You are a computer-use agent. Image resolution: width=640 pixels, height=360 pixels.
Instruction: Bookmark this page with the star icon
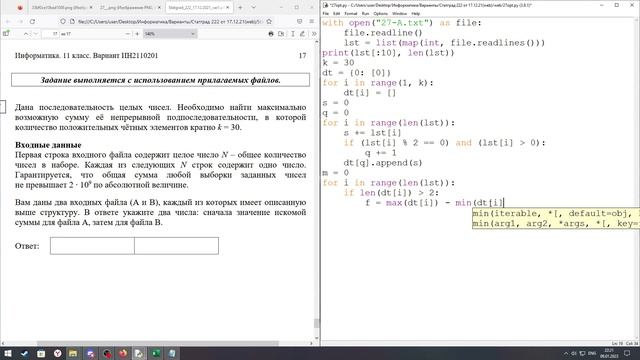coord(269,21)
